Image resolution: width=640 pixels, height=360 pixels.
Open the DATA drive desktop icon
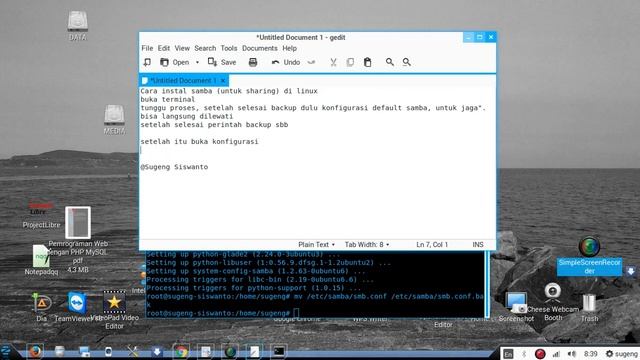78,26
